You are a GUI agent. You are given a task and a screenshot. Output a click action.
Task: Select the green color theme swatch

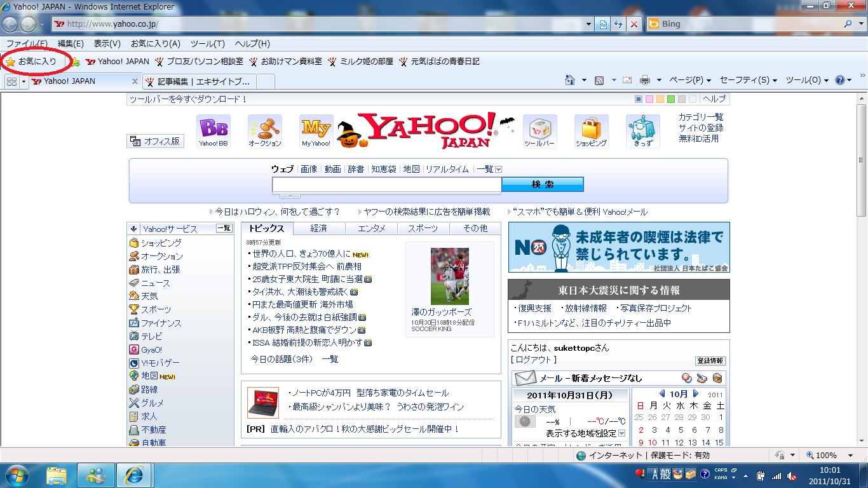point(671,99)
